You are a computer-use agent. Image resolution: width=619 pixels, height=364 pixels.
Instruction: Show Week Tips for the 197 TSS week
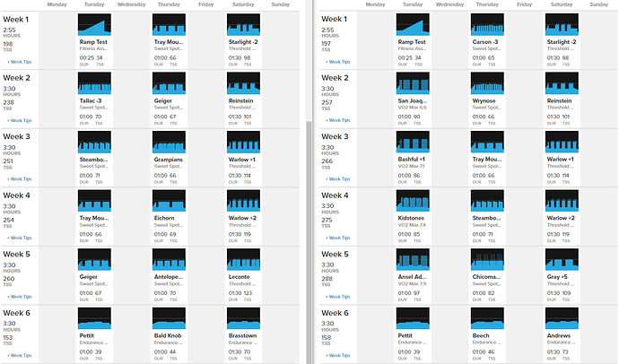tap(337, 62)
